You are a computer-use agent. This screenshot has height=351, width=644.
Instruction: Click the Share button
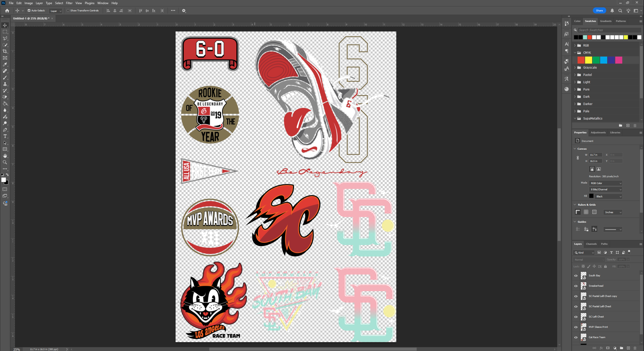click(x=599, y=11)
